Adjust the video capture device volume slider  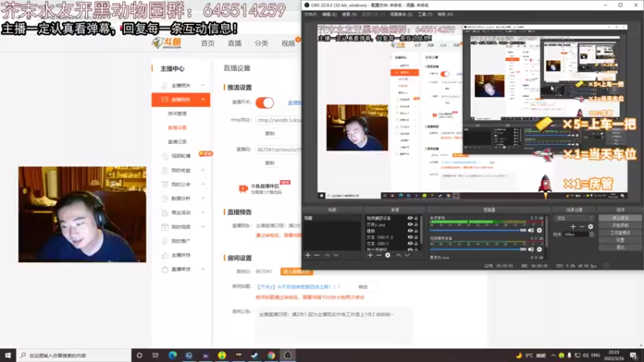(x=478, y=249)
